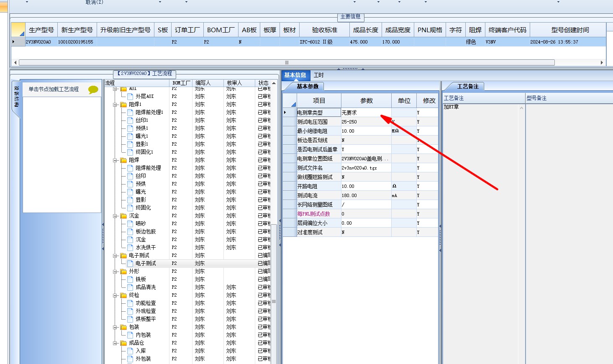Click document icon beside 外层AOI
This screenshot has width=613, height=364.
pyautogui.click(x=130, y=96)
